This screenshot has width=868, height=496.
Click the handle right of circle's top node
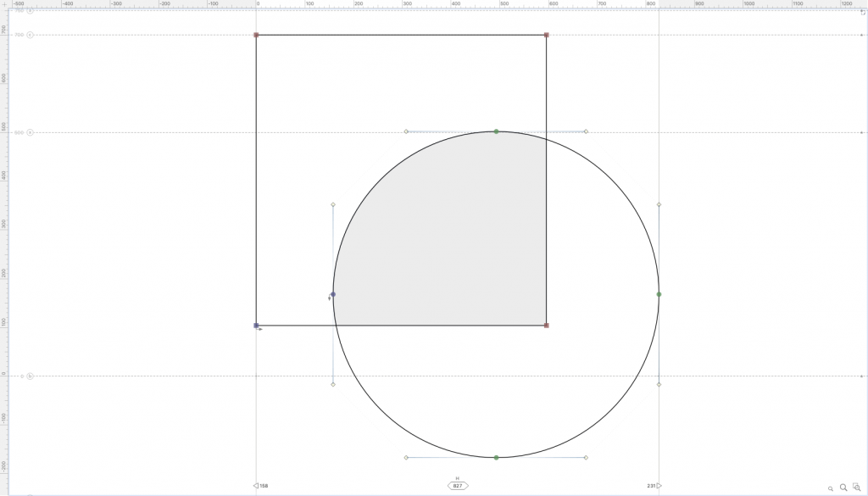point(587,131)
